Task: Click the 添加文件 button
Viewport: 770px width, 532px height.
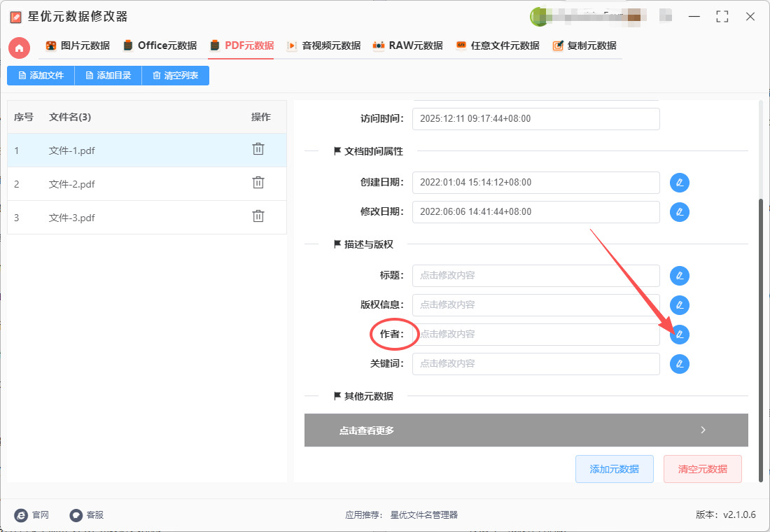Action: click(x=41, y=76)
